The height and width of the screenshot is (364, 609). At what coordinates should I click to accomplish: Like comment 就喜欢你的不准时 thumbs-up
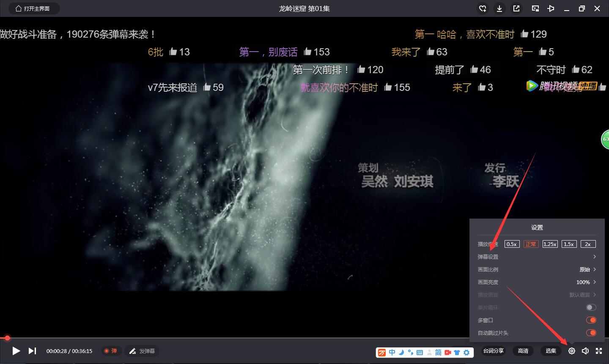[388, 87]
